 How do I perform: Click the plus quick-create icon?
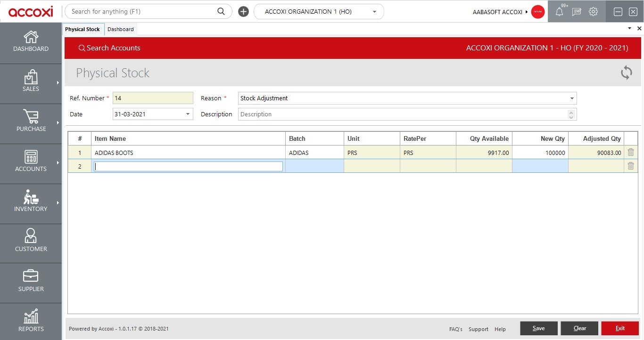pos(243,12)
